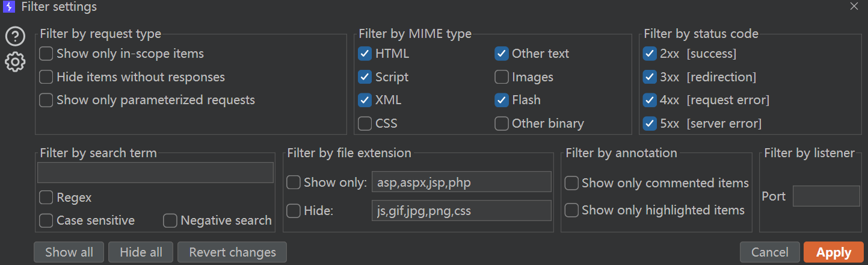Click the search term input field

tap(155, 173)
